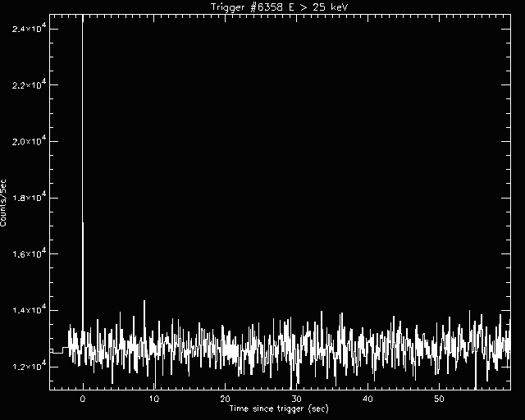The width and height of the screenshot is (525, 420).
Task: Click the plot title 'Trigger #6358 E > 25 keV'
Action: coord(280,7)
